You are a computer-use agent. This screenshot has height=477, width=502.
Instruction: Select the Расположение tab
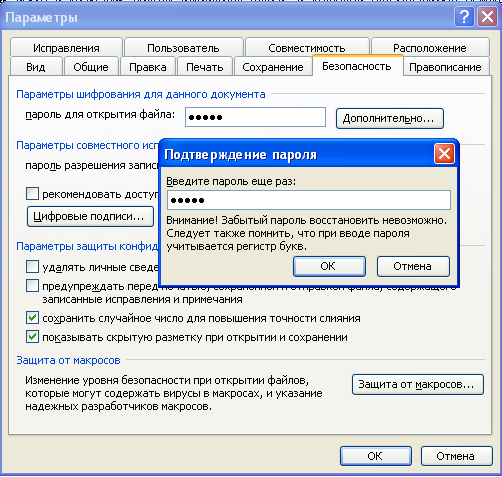pos(430,48)
